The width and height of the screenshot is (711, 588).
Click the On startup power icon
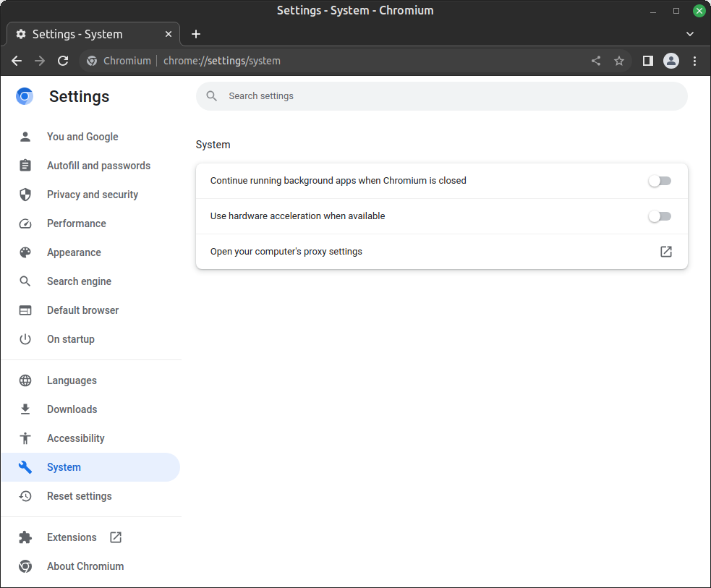[25, 339]
